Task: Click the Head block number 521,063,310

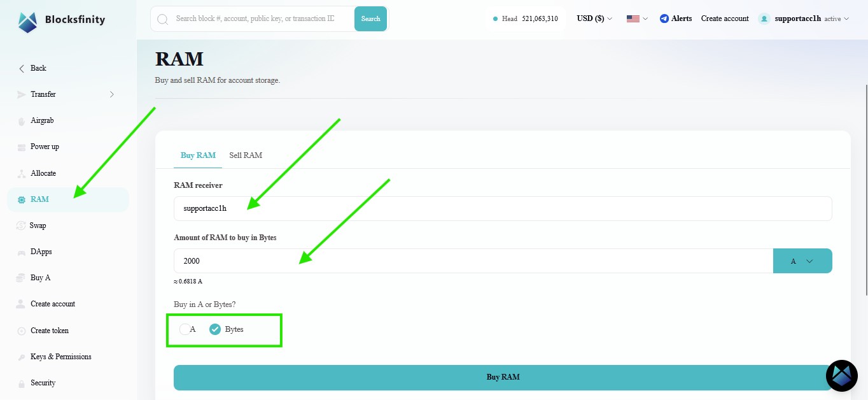Action: (540, 18)
